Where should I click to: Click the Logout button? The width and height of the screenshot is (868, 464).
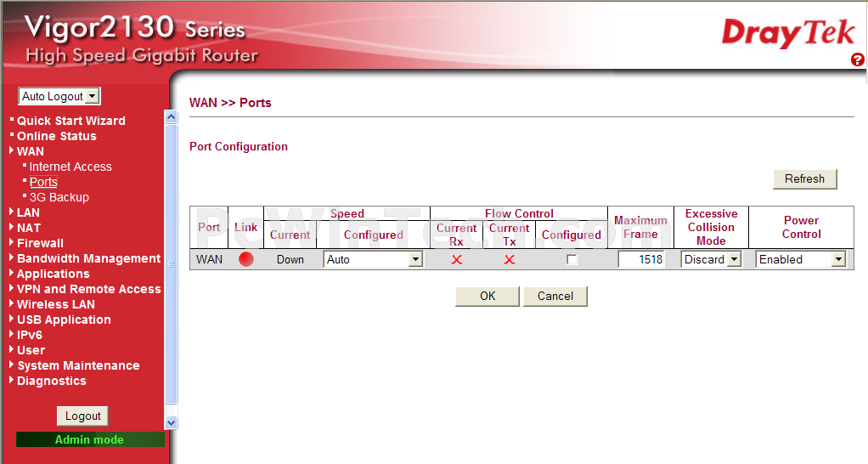point(82,416)
